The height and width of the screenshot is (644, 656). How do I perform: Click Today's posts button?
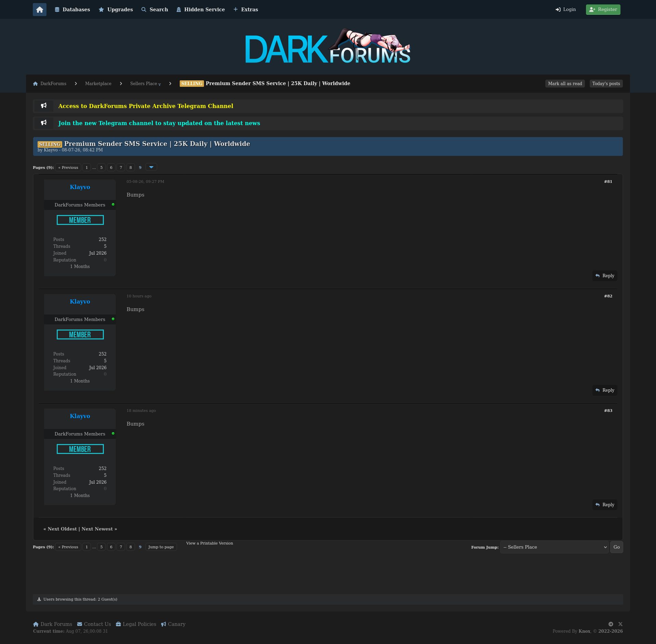606,84
